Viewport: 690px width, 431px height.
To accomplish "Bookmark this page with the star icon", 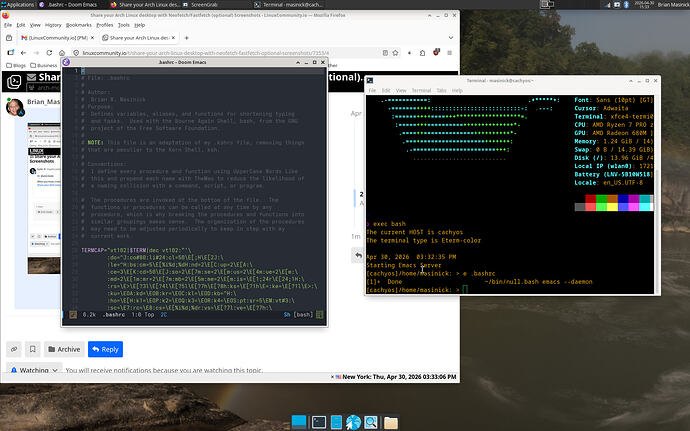I will pyautogui.click(x=396, y=53).
